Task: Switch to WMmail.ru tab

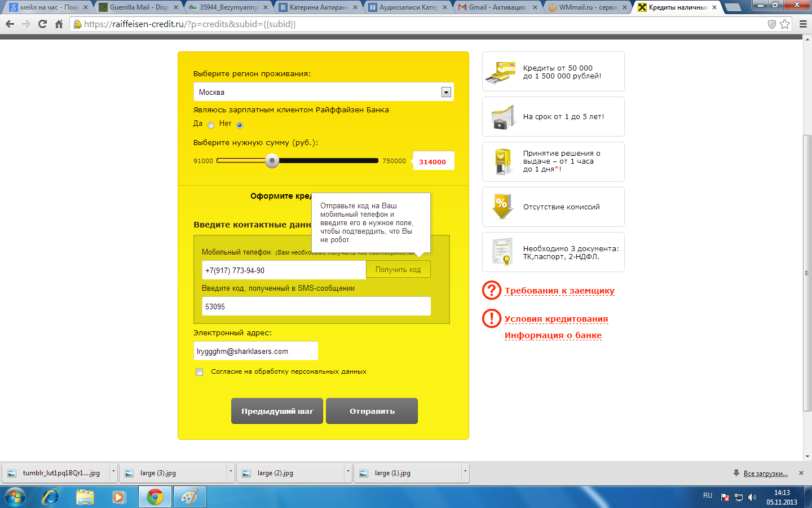Action: click(x=588, y=7)
